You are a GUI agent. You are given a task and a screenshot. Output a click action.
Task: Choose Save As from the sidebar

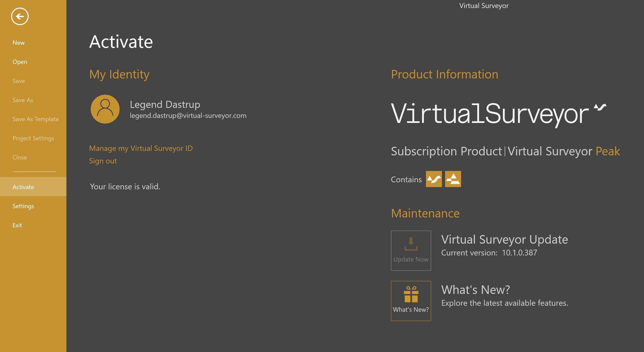(x=23, y=100)
